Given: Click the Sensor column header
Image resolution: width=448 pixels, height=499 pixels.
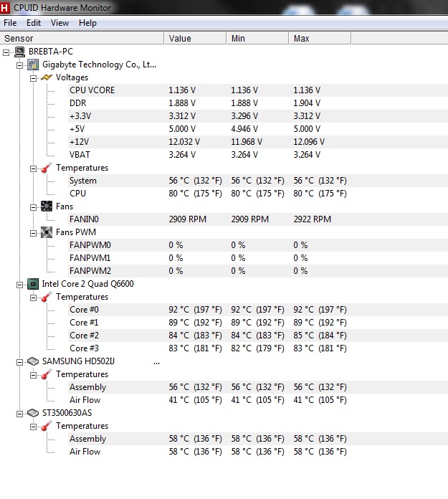Looking at the screenshot, I should tap(82, 38).
